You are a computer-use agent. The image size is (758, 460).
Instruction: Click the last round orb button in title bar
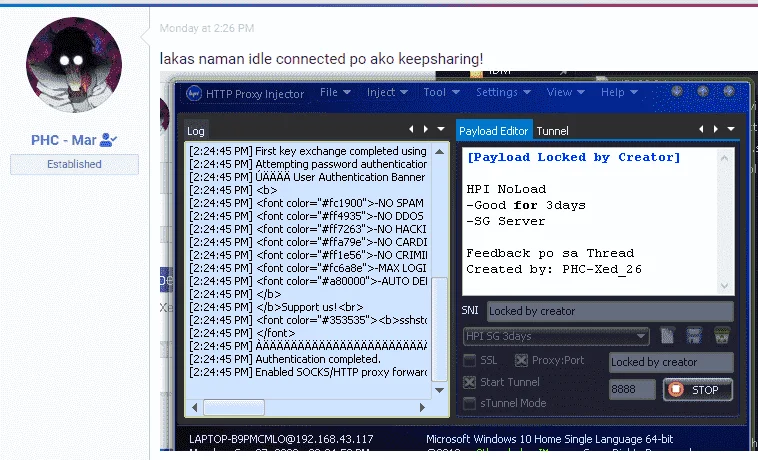(729, 91)
